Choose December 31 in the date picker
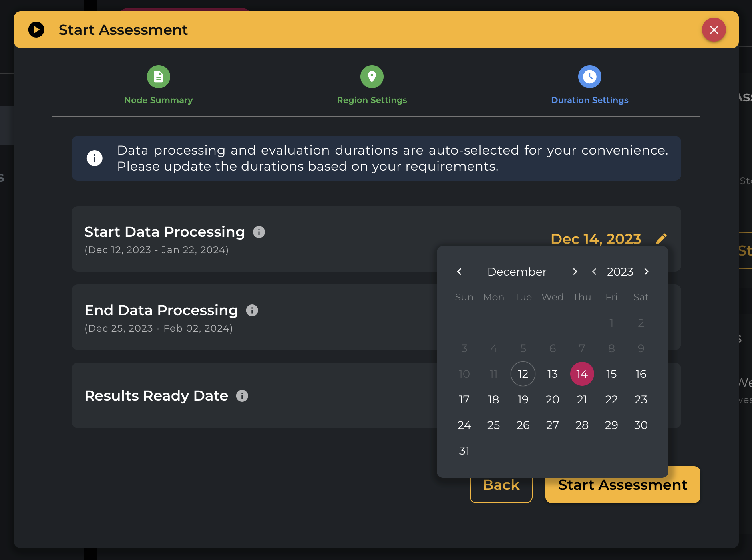Screen dimensions: 752x560 (464, 451)
